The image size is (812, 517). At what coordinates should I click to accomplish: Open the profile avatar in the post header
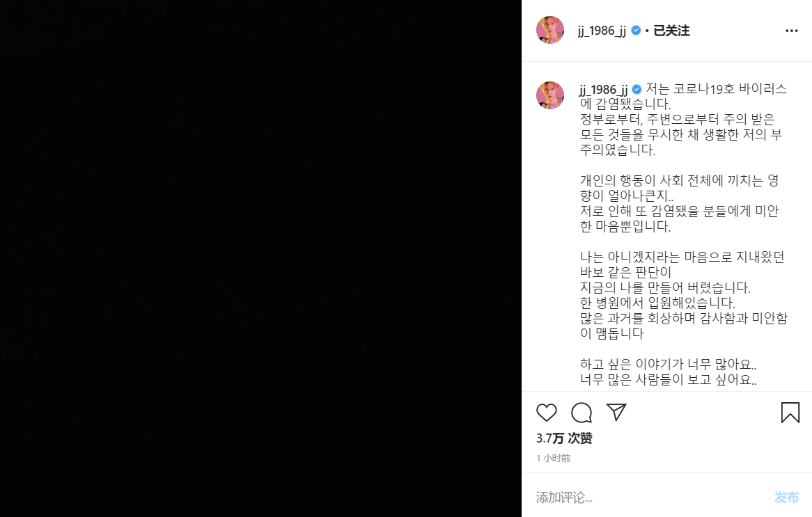point(550,30)
